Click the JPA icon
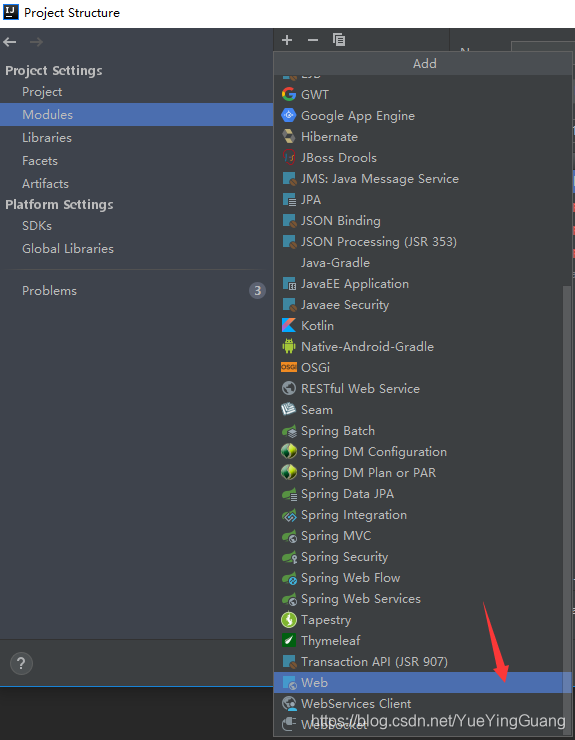The height and width of the screenshot is (740, 575). (288, 199)
